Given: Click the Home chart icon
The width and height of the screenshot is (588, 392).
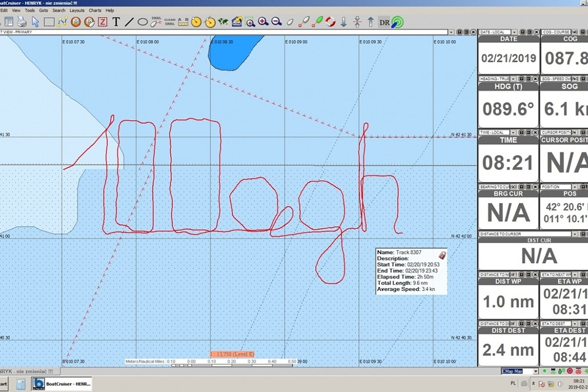Looking at the screenshot, I should 237,22.
